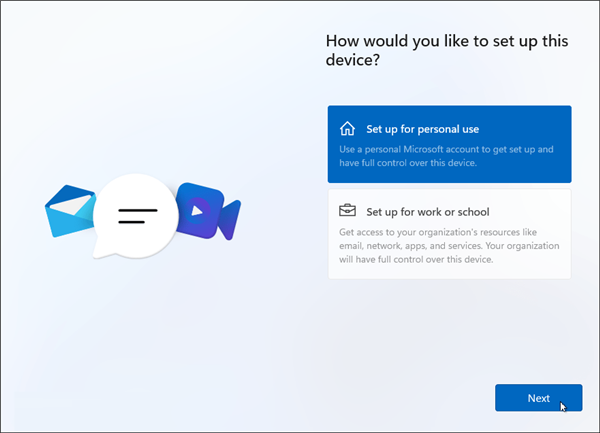
Task: Select the Set up for work or school option
Action: pos(449,234)
